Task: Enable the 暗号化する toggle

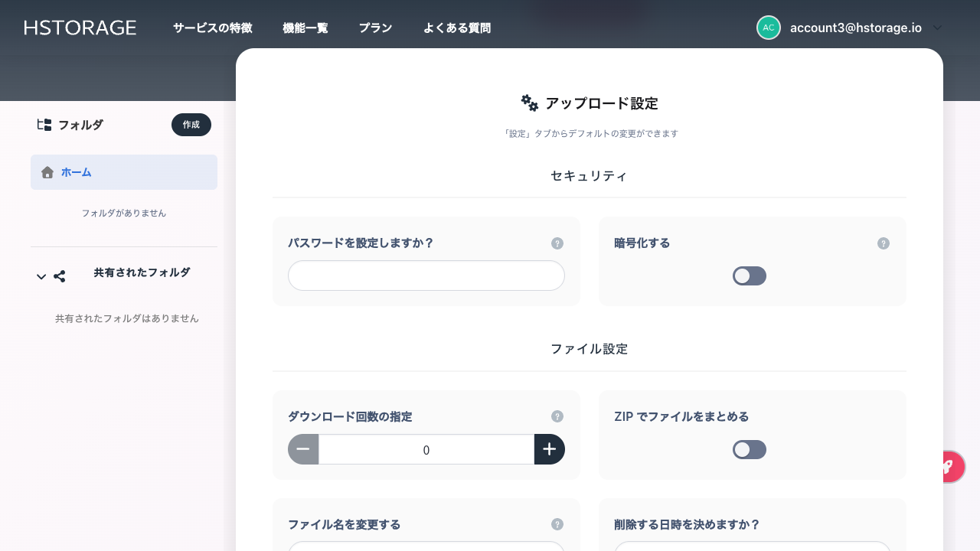Action: coord(750,276)
